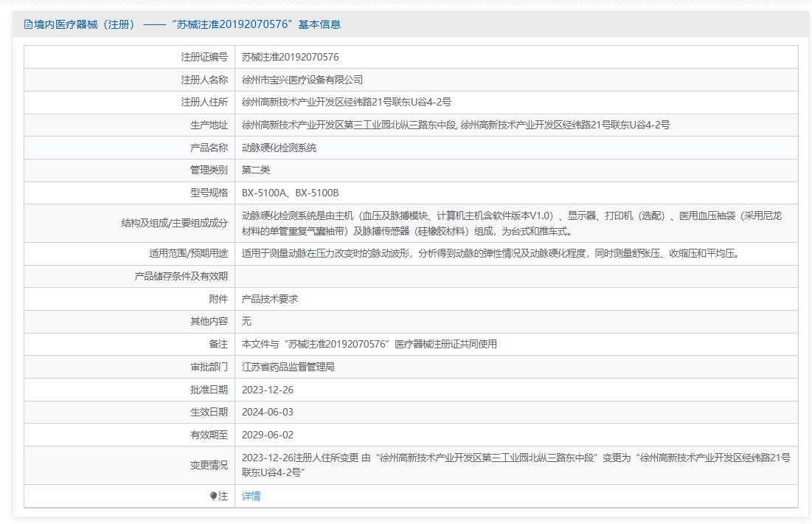Open the 详情 link in the note row
This screenshot has height=524, width=812.
(251, 496)
